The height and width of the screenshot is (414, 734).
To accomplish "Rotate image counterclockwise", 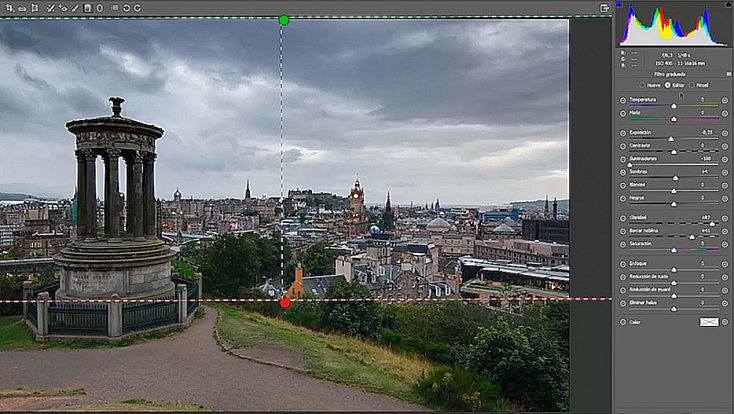I will (x=126, y=8).
